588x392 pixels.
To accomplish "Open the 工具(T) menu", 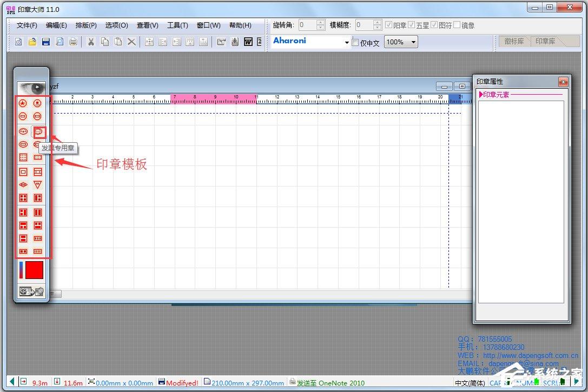I will [177, 25].
